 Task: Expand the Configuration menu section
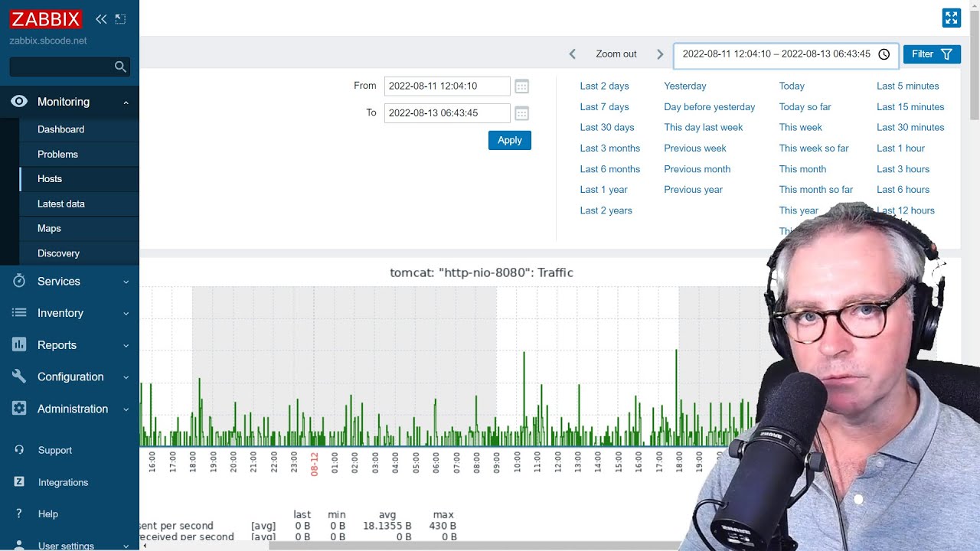click(x=126, y=377)
